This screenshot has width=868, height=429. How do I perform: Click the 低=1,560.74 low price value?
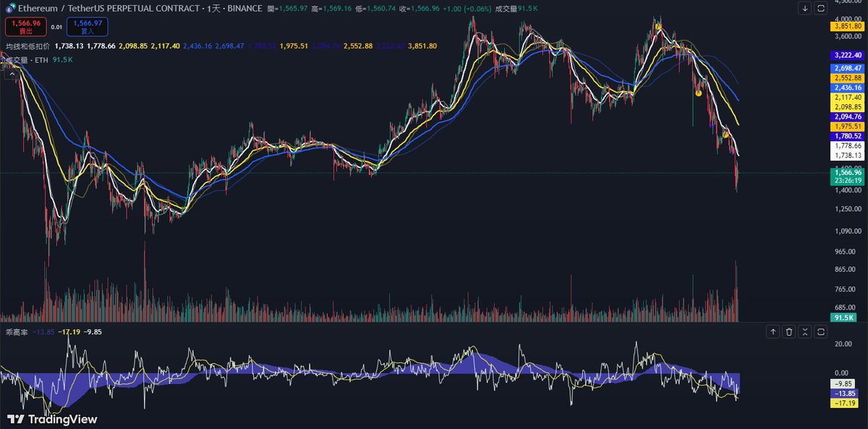[375, 8]
